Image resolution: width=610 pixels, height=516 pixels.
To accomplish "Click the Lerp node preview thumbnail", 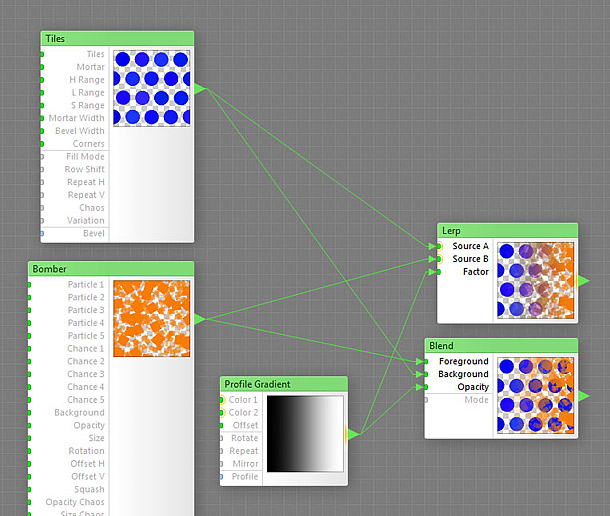I will 535,280.
